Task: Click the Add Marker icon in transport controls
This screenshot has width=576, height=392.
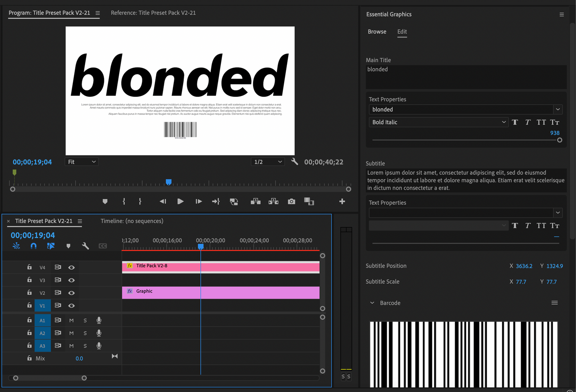Action: click(x=105, y=202)
